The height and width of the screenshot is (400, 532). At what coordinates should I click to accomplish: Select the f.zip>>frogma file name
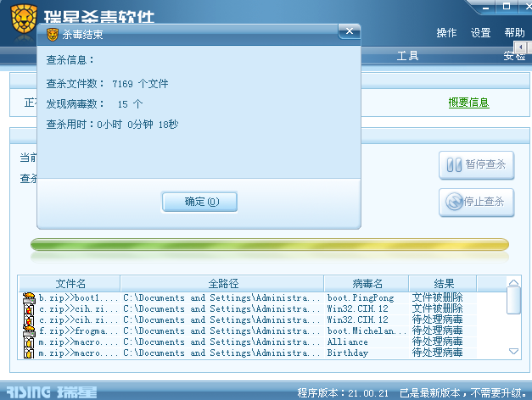click(x=78, y=331)
